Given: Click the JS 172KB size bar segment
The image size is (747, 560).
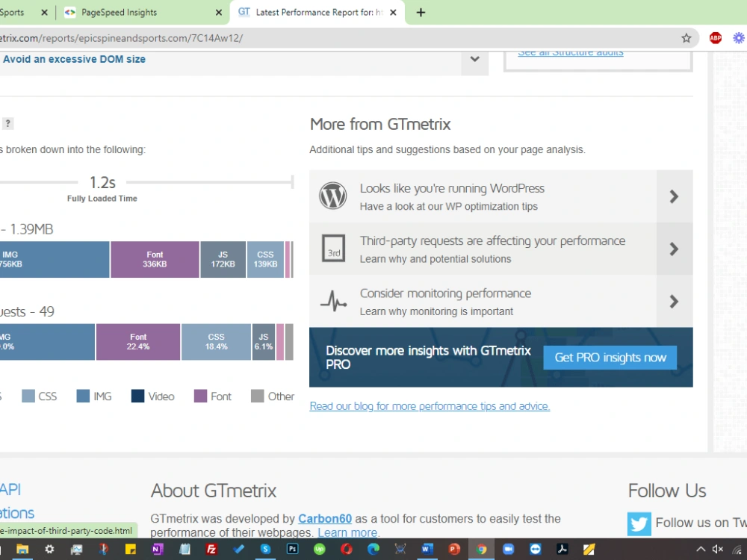Looking at the screenshot, I should (x=223, y=260).
